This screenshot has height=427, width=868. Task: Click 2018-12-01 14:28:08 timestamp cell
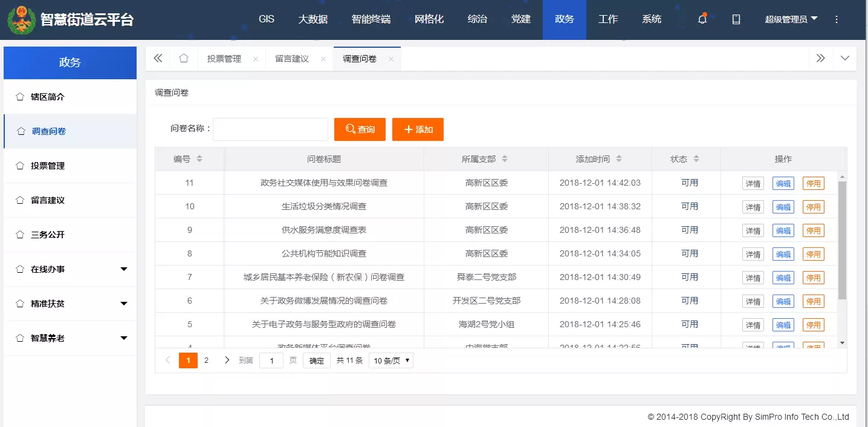pos(600,301)
